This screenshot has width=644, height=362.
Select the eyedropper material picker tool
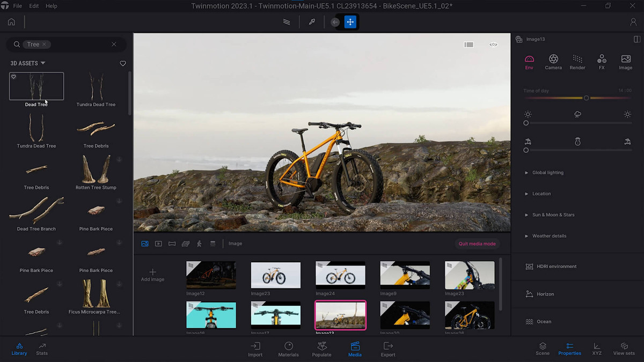(312, 22)
